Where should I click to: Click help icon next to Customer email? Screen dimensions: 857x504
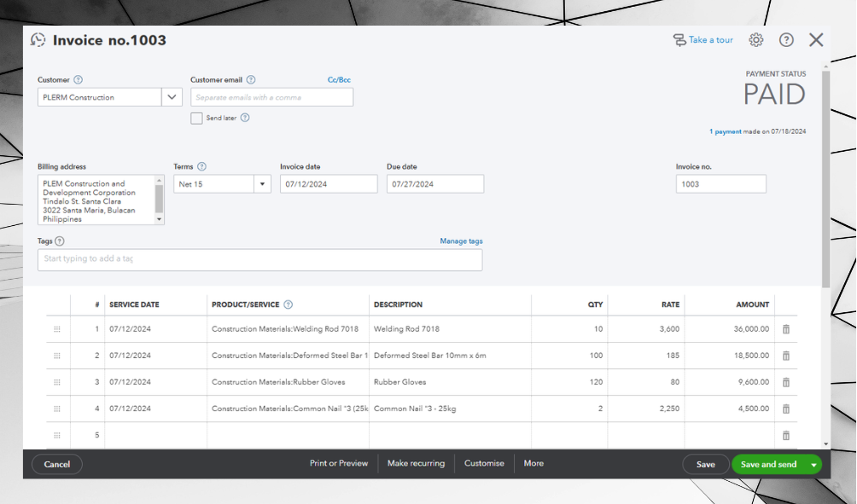(251, 79)
